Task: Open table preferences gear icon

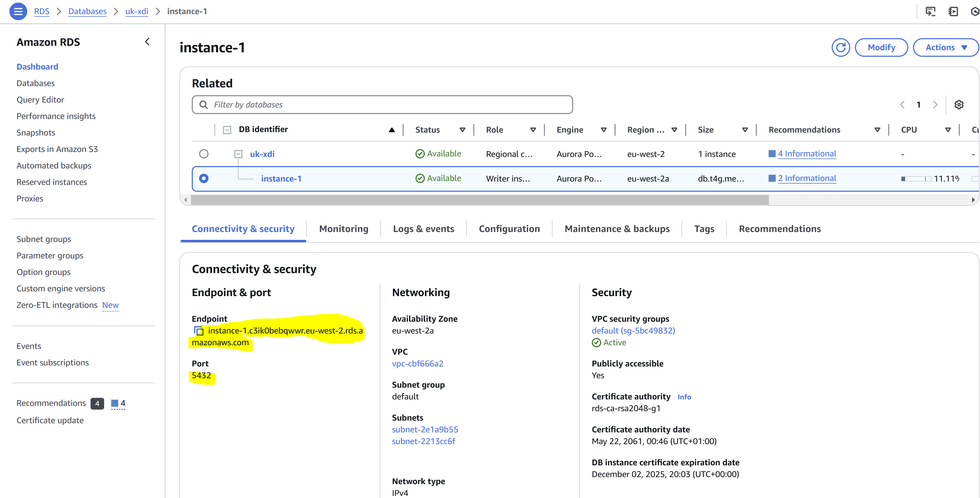Action: pos(959,105)
